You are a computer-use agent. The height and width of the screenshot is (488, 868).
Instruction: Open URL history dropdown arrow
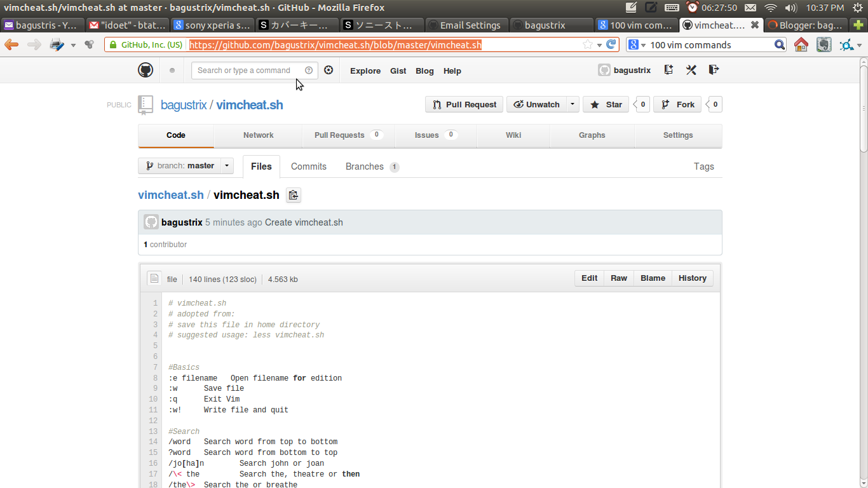599,45
